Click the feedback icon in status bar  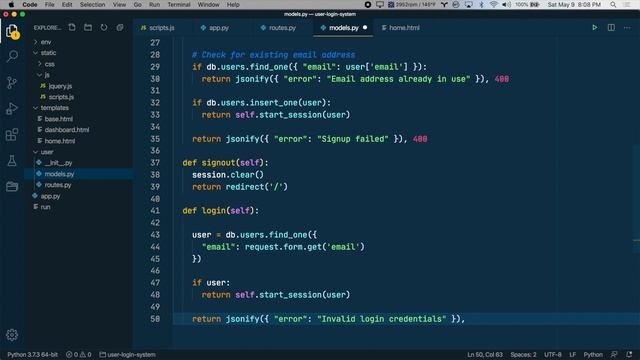614,354
